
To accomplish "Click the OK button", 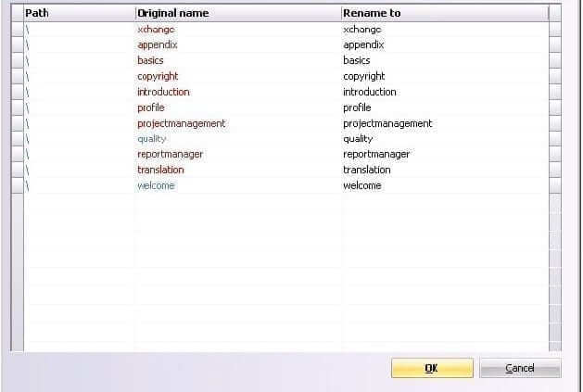I will click(432, 368).
